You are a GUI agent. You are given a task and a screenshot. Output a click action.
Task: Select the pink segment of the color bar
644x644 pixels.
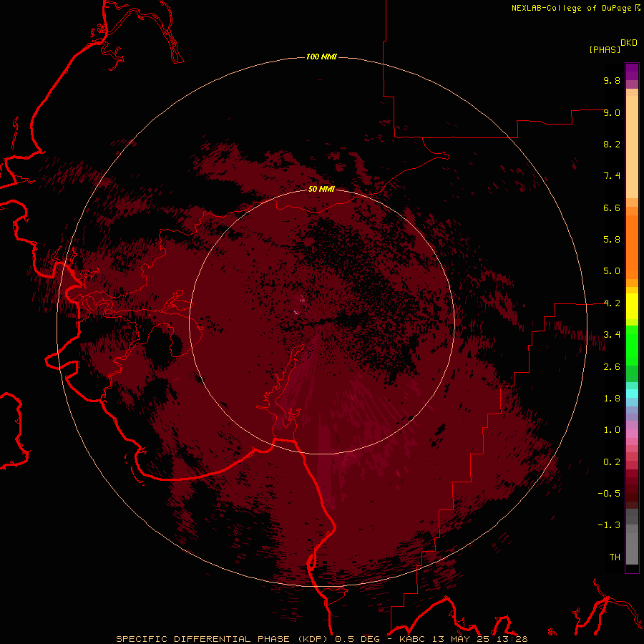pos(632,434)
